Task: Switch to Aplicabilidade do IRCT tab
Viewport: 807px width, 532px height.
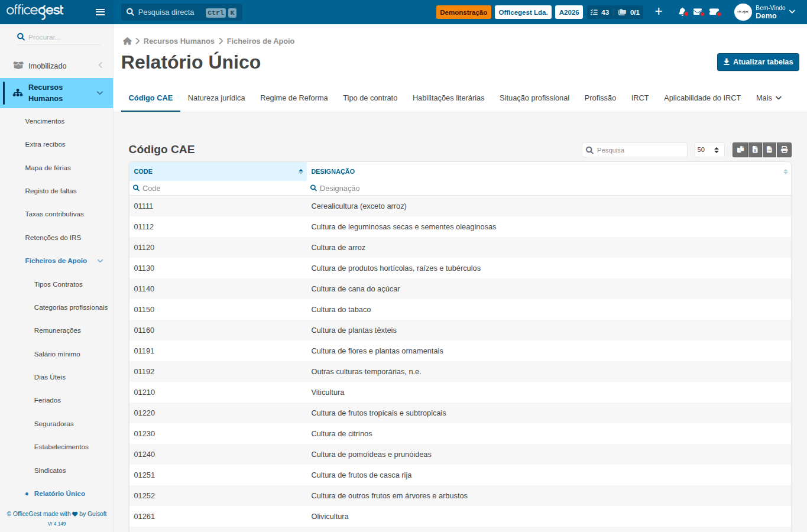Action: [x=702, y=98]
